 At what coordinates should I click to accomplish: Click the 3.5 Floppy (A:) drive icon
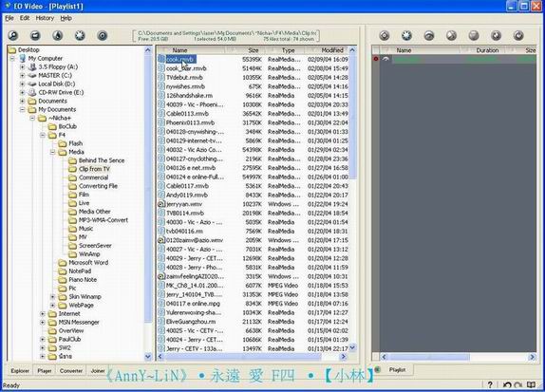click(x=32, y=66)
